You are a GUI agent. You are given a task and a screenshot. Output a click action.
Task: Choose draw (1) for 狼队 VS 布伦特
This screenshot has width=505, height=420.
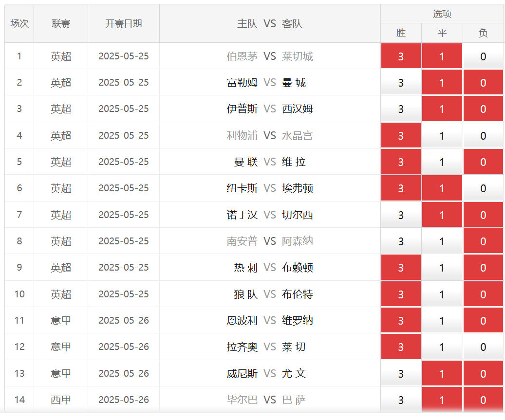(x=442, y=294)
